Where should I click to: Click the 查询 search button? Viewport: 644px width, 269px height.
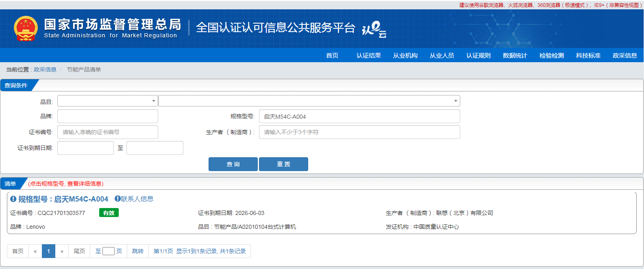pyautogui.click(x=233, y=164)
